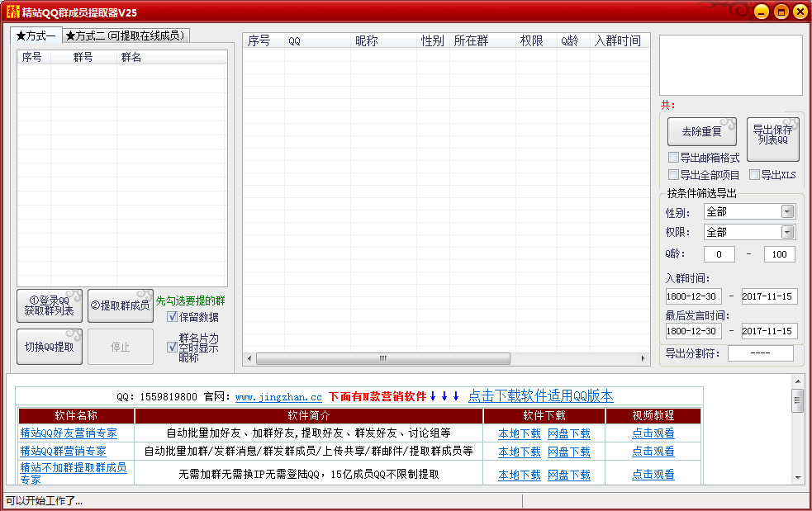Open the www.jingzhan.cc website link
Viewport: 812px width, 511px height.
pos(278,397)
